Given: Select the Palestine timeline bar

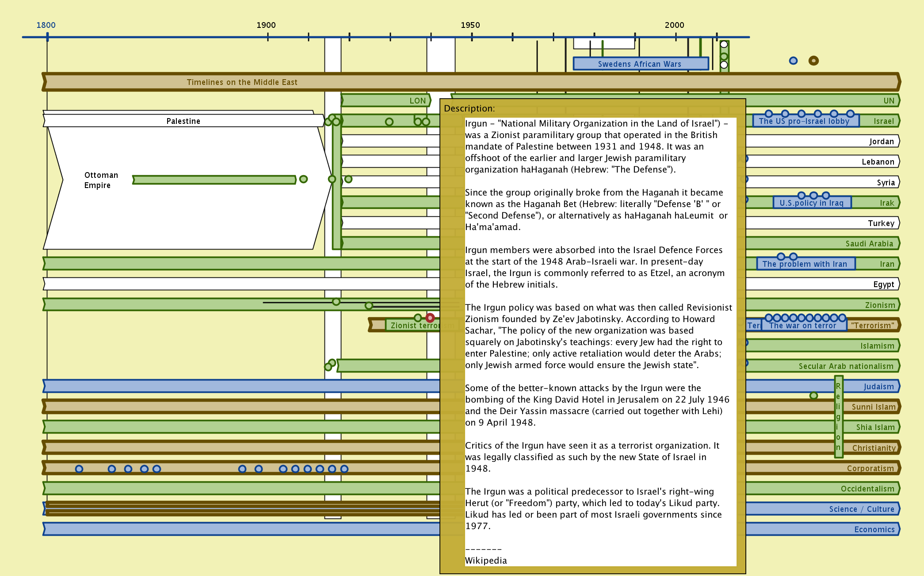Looking at the screenshot, I should (183, 121).
